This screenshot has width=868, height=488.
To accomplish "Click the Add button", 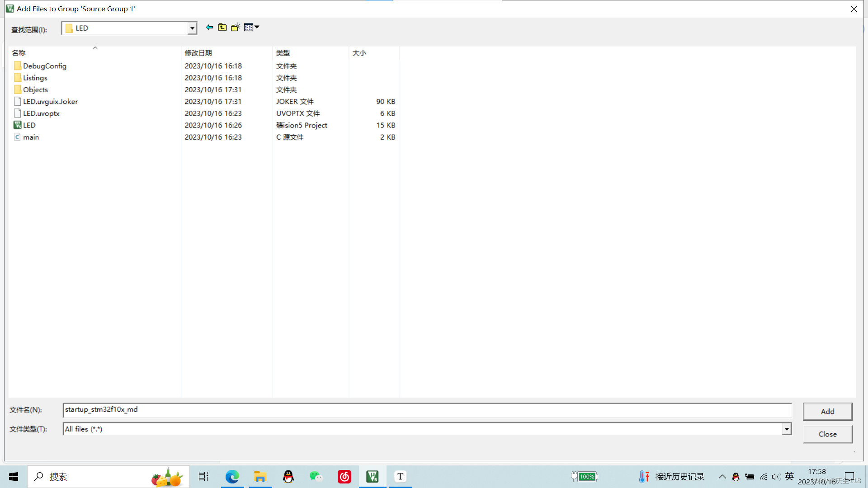I will 827,411.
